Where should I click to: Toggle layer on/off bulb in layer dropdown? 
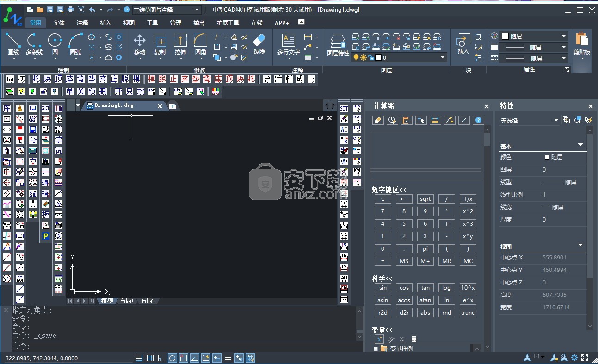click(x=356, y=57)
